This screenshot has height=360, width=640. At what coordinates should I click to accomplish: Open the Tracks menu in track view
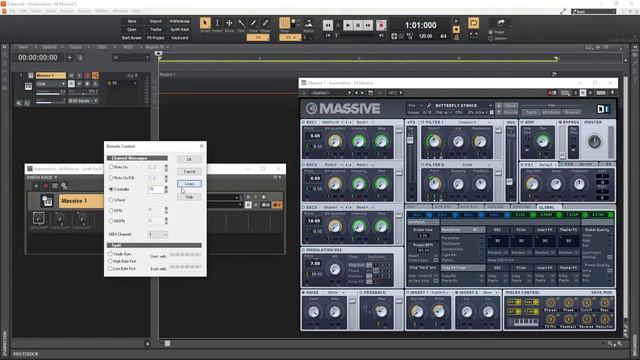coord(77,47)
